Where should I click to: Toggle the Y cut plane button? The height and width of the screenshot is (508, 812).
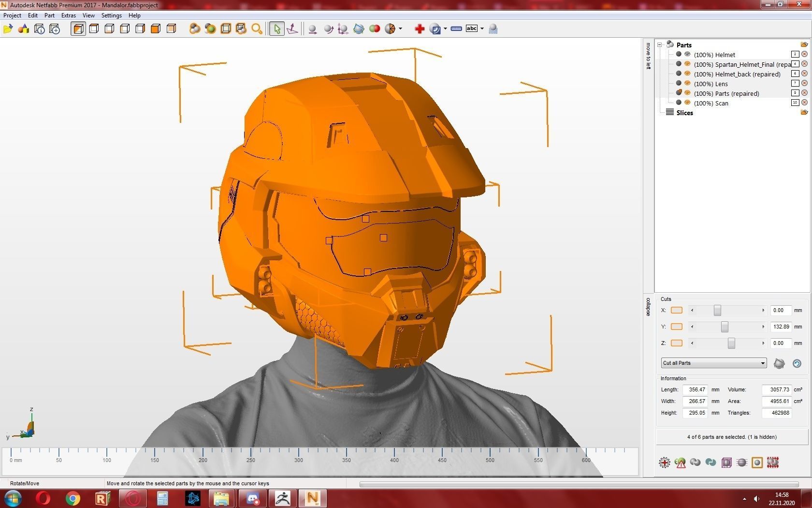pyautogui.click(x=677, y=327)
